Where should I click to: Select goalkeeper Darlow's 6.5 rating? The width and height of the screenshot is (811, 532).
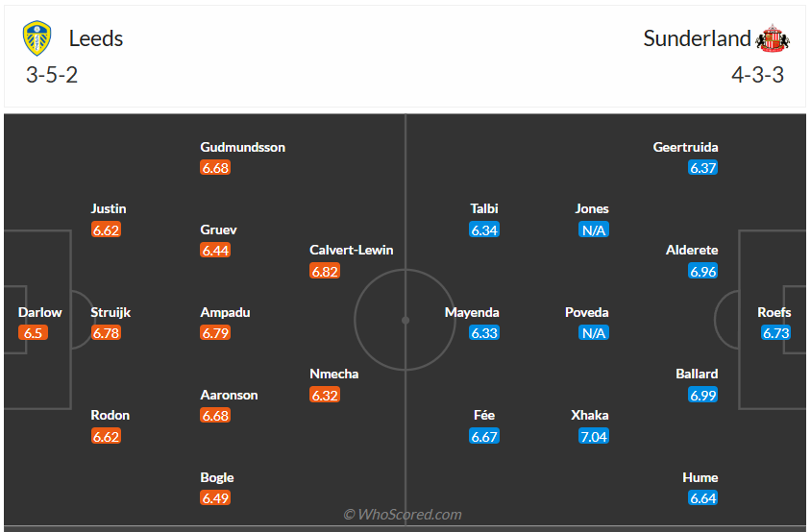(33, 333)
